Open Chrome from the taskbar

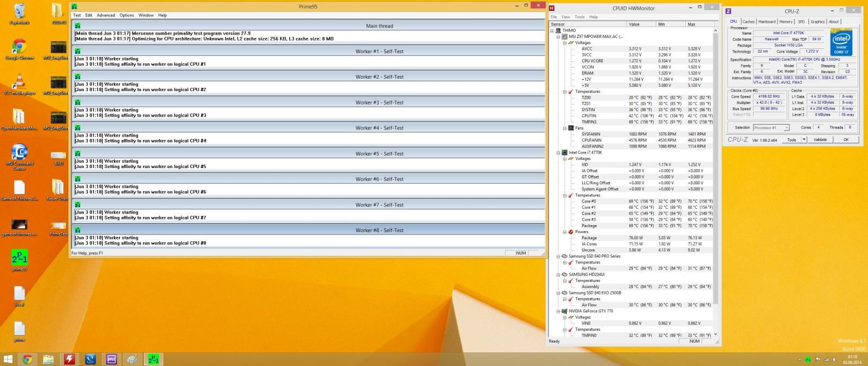coord(27,359)
